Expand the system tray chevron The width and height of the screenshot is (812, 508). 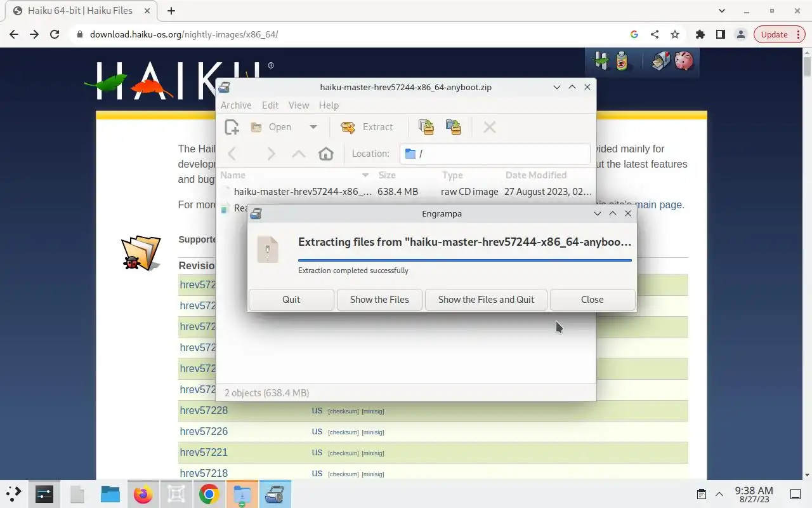click(x=719, y=494)
